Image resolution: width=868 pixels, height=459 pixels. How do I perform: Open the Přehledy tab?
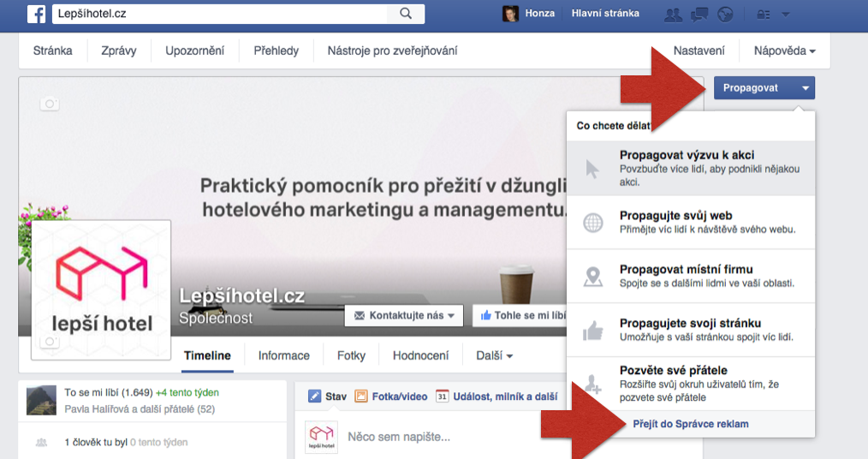pyautogui.click(x=276, y=51)
